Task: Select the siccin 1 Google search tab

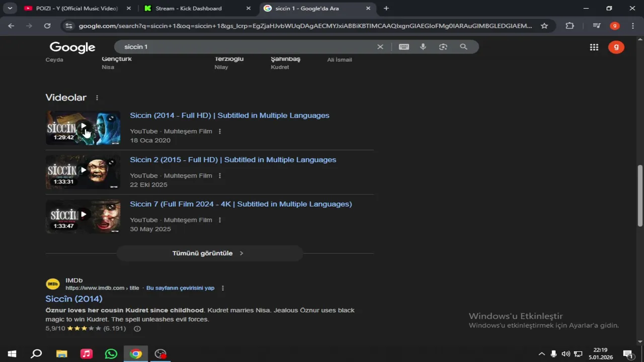Action: 317,8
